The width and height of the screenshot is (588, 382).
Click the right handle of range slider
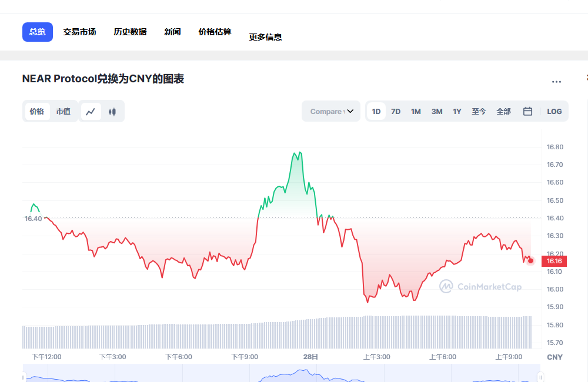[x=540, y=377]
